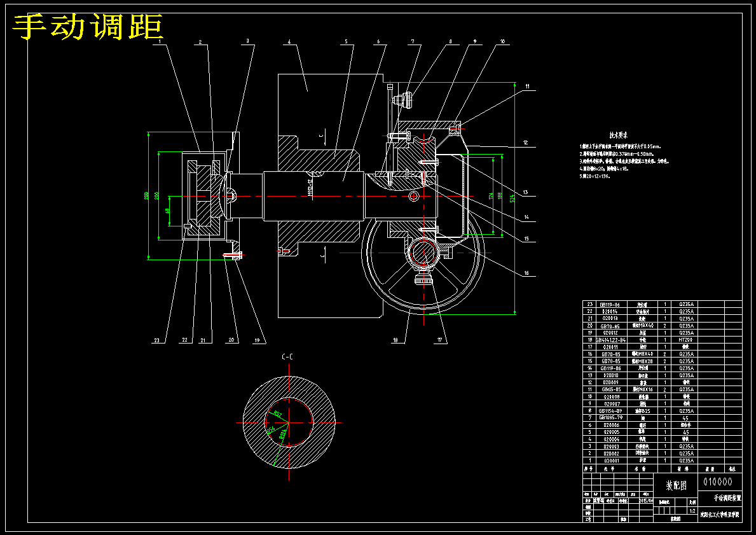Click the 手动调距装置 title block name
This screenshot has width=756, height=535.
click(727, 497)
